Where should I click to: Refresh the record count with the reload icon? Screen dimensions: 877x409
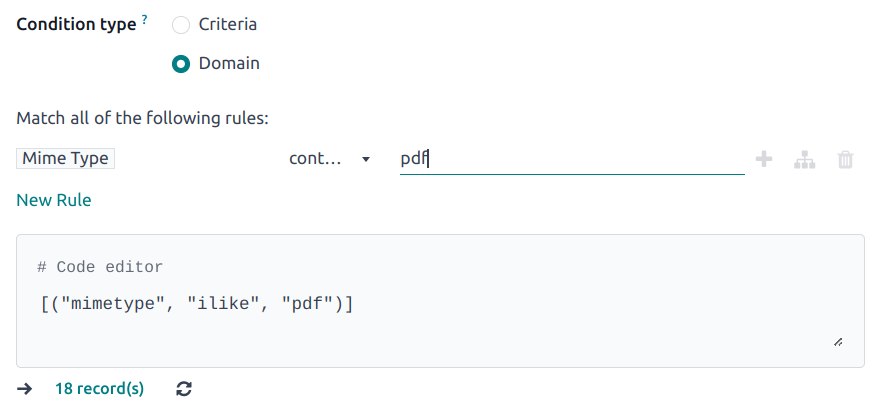coord(183,389)
